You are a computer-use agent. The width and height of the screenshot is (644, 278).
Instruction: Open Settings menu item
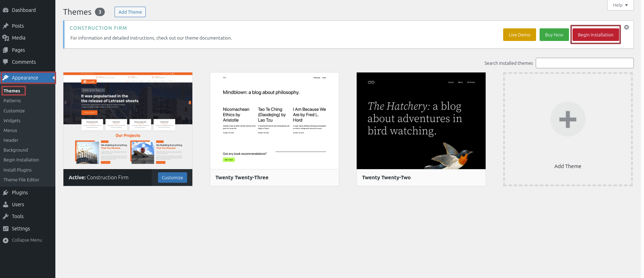28,229
